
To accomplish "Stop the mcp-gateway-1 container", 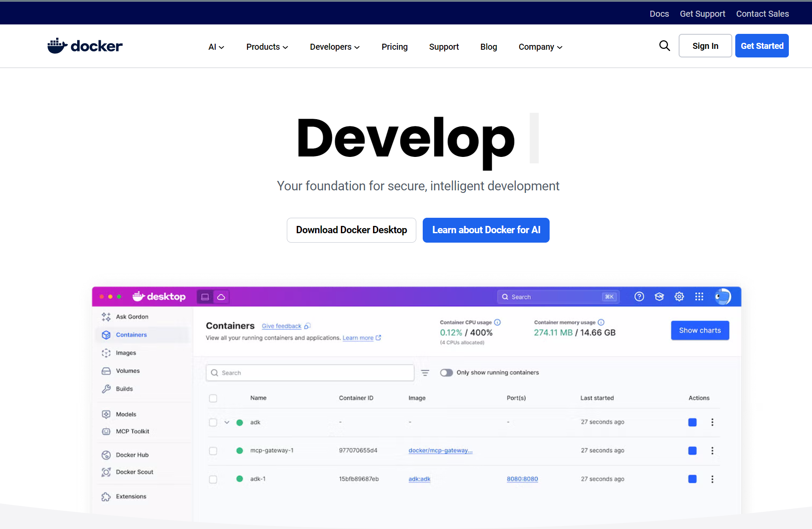I will 692,451.
